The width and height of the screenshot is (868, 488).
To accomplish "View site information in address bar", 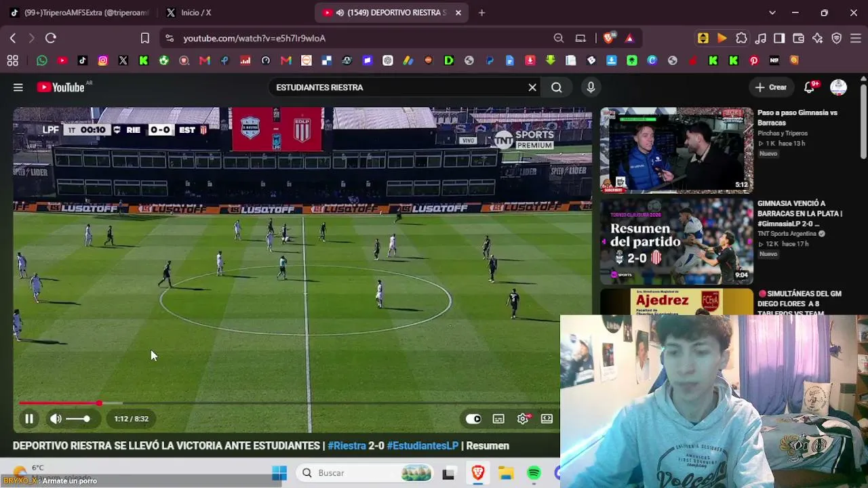I will 170,39.
